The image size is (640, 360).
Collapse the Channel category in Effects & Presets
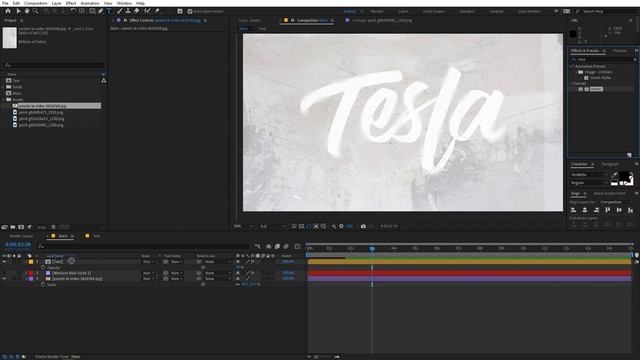(x=571, y=83)
